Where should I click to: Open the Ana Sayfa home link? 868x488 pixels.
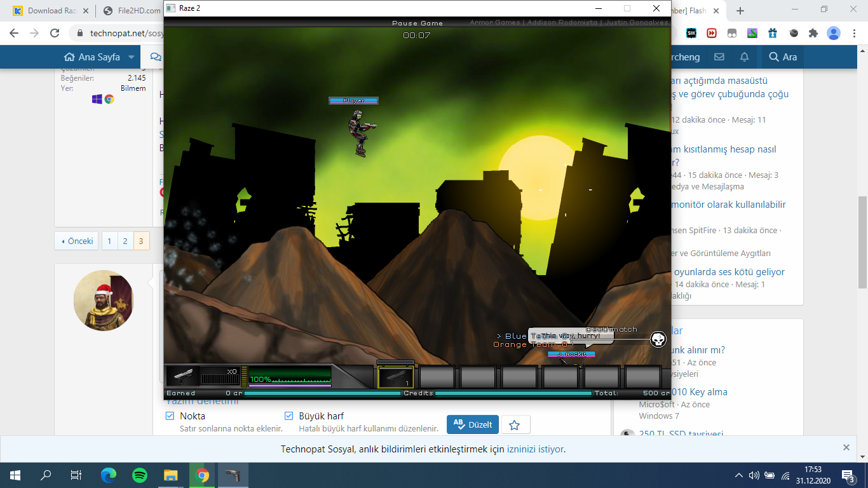pyautogui.click(x=92, y=57)
